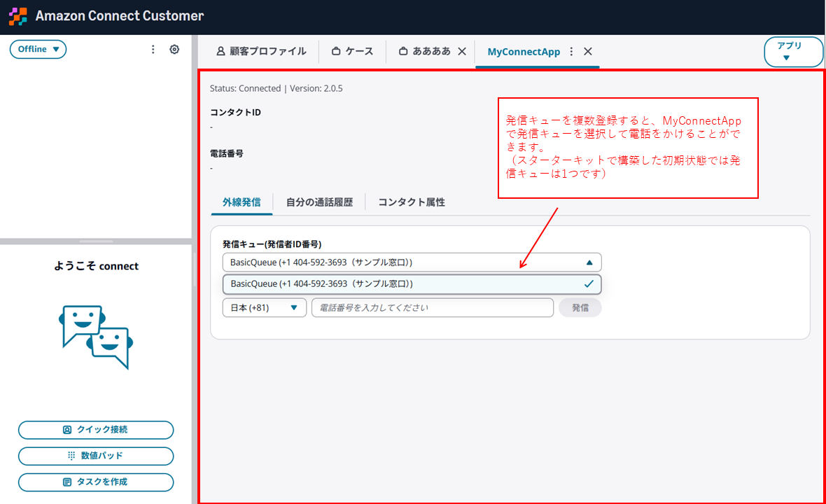Close the MyConnectApp tab
The height and width of the screenshot is (504, 826).
[x=588, y=51]
